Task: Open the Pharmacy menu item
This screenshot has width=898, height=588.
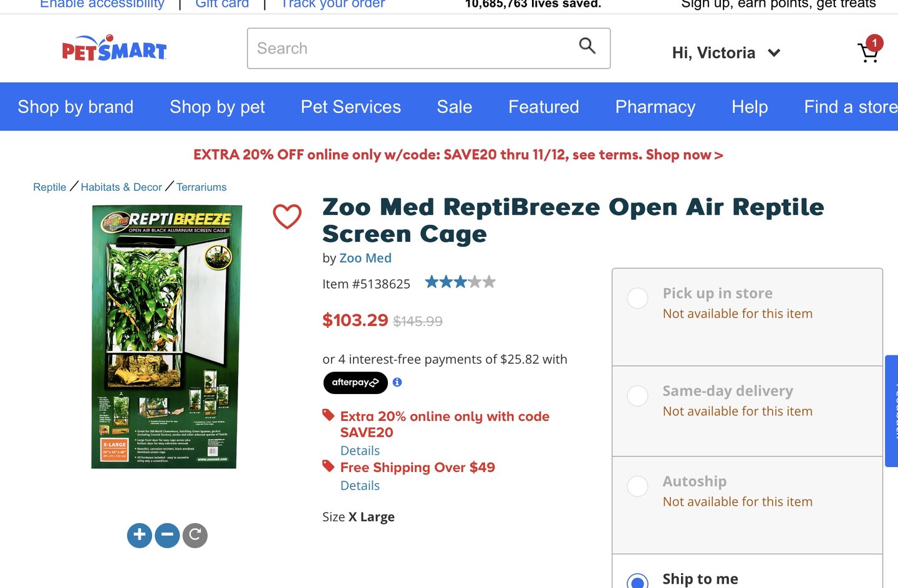Action: pyautogui.click(x=655, y=107)
